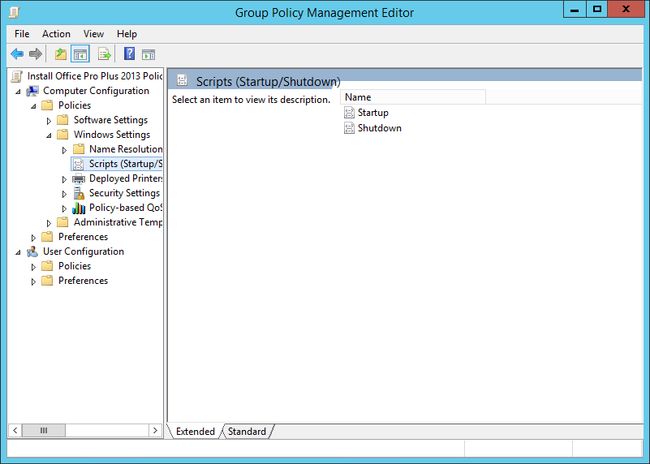This screenshot has height=464, width=650.
Task: Toggle Show/Hide Action Pane toolbar icon
Action: click(x=148, y=54)
